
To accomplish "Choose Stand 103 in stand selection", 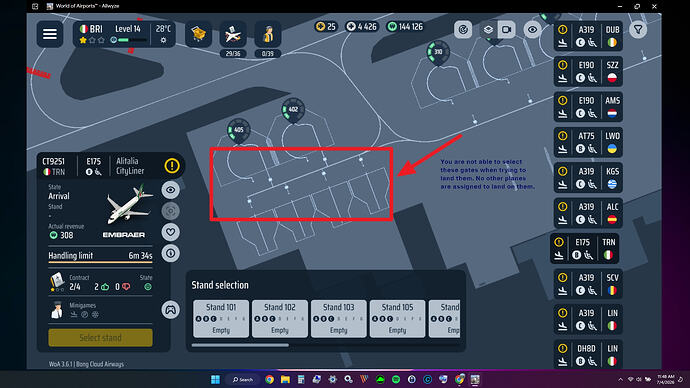I will tap(338, 318).
